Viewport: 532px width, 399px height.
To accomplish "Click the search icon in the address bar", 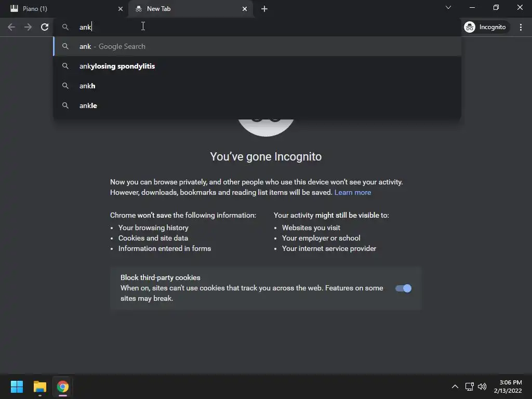I will [65, 27].
